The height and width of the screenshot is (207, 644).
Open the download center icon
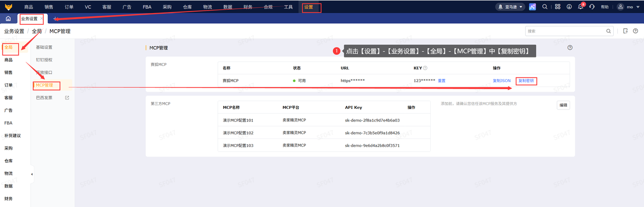[x=569, y=7]
